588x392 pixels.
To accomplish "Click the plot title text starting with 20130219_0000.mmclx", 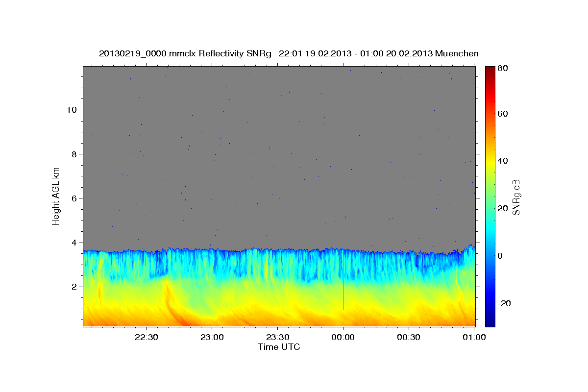I will (289, 53).
